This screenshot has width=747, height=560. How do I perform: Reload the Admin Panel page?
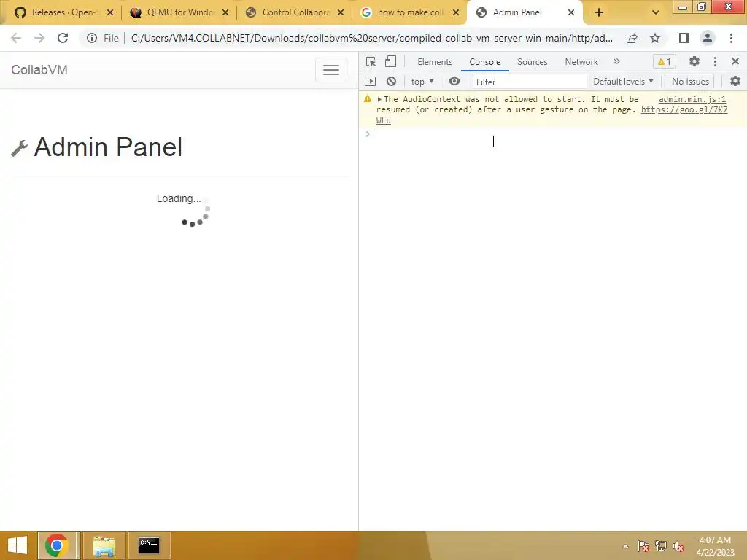click(63, 38)
